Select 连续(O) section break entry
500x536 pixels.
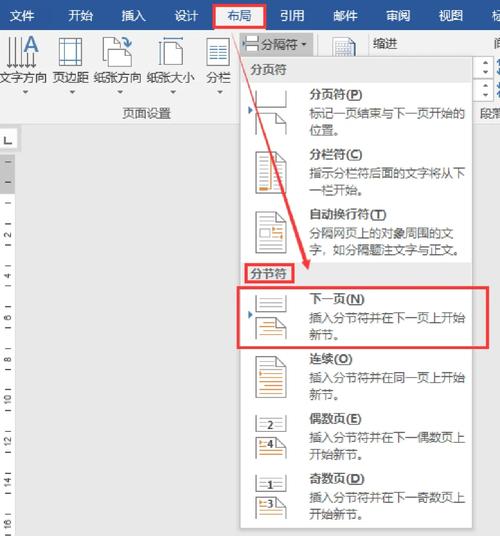pos(356,377)
